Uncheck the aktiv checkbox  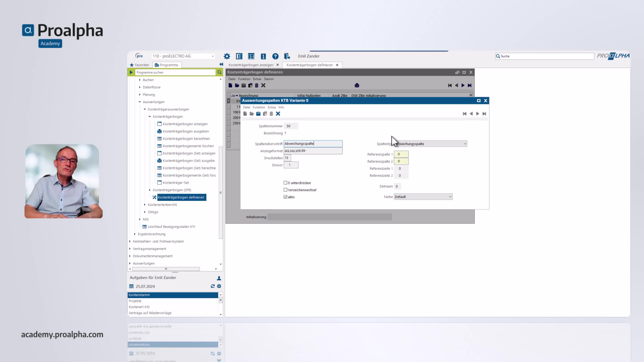coord(285,197)
